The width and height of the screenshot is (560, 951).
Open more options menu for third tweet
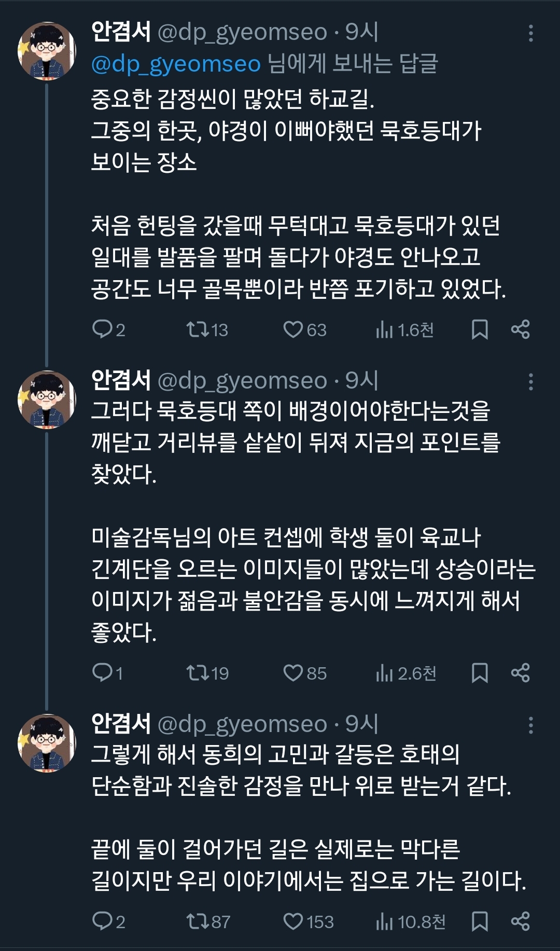pyautogui.click(x=530, y=725)
